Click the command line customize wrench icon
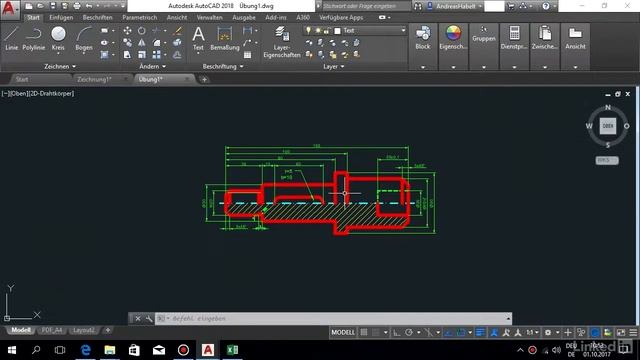Image resolution: width=640 pixels, height=360 pixels. [x=149, y=318]
